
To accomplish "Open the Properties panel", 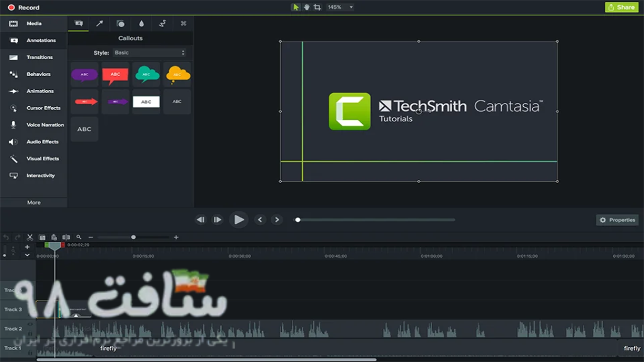I will click(618, 220).
